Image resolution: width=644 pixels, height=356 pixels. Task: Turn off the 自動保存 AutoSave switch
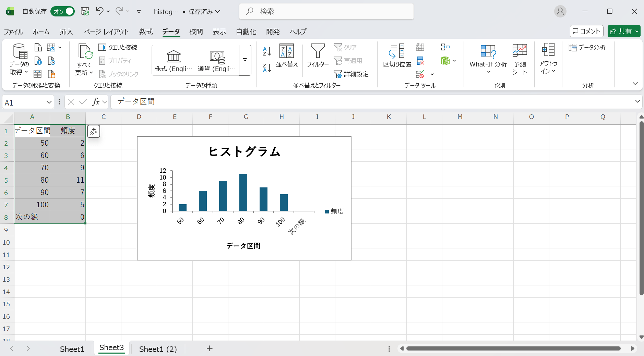[62, 11]
